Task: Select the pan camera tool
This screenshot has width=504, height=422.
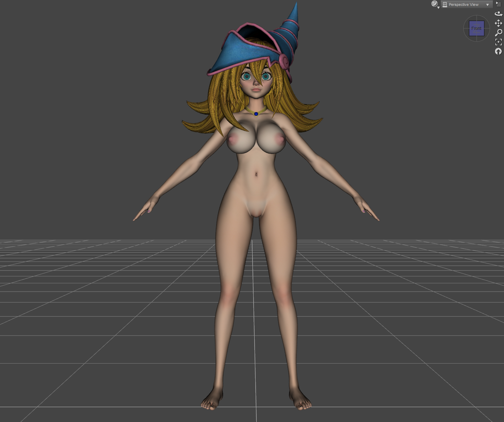Action: [498, 23]
